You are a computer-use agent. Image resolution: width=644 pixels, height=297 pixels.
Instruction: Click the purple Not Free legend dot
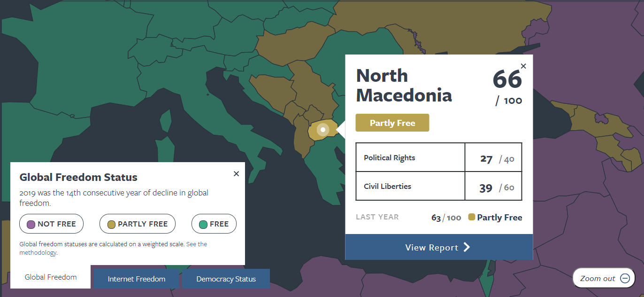(x=31, y=224)
